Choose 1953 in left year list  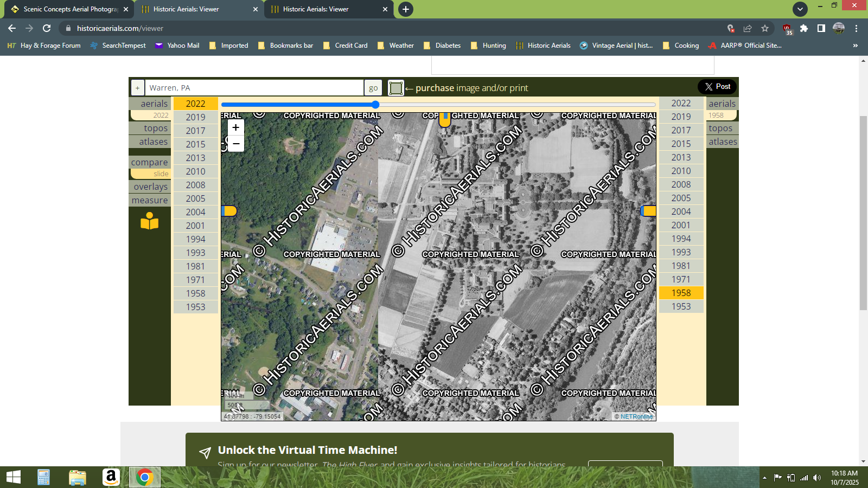pos(195,307)
